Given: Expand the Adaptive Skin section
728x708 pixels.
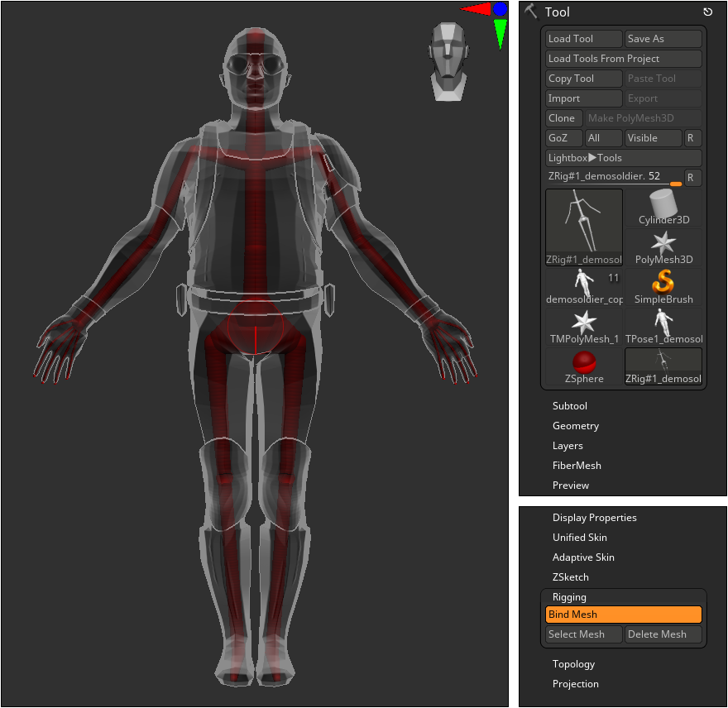Looking at the screenshot, I should pos(583,557).
